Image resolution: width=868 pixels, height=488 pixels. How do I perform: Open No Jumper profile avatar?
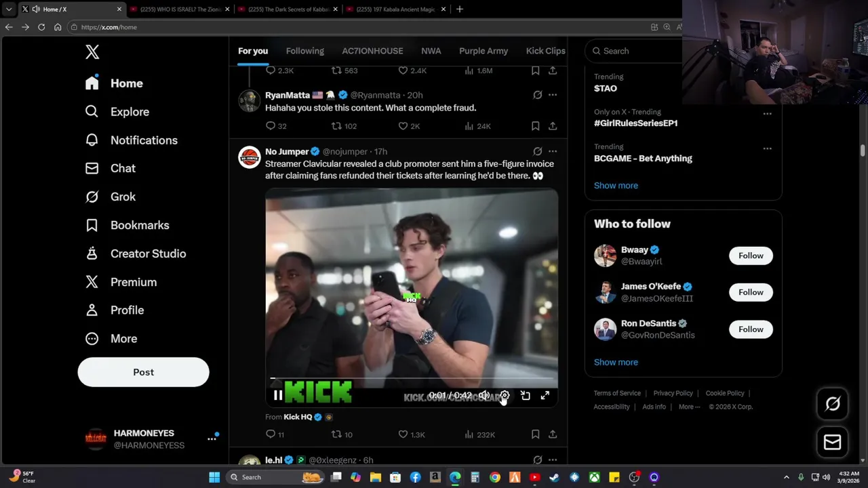pos(250,157)
